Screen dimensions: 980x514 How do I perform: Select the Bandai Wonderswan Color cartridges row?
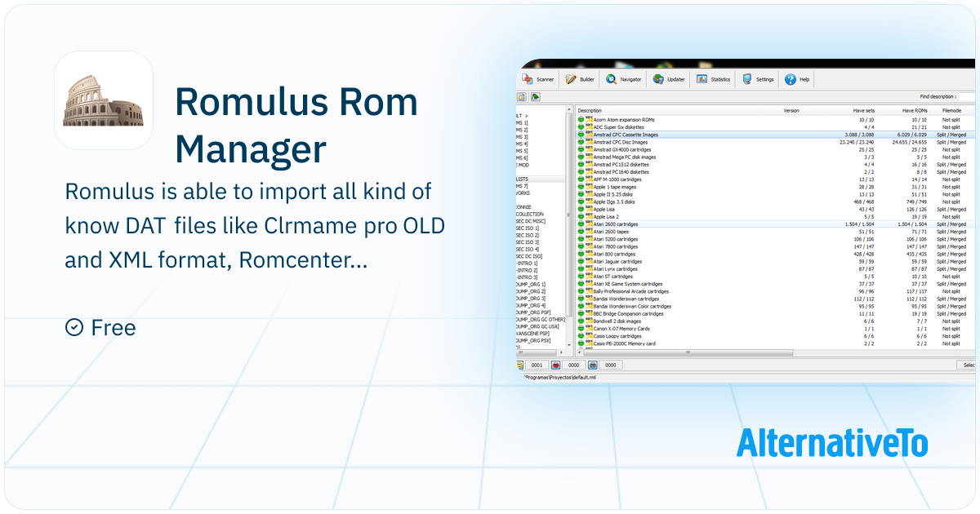tap(776, 306)
